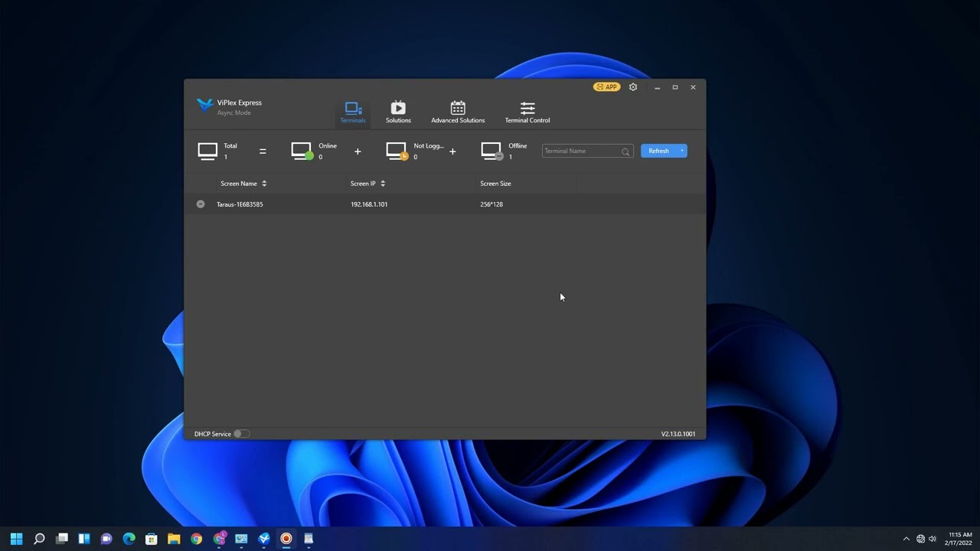Viewport: 980px width, 551px height.
Task: Maximize the ViPlex Express window
Action: [x=675, y=87]
